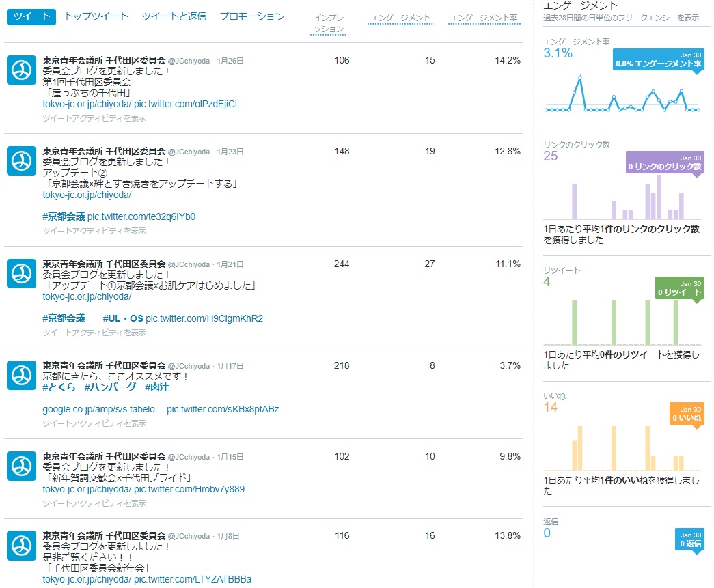Select the ツイート tab

[x=31, y=17]
